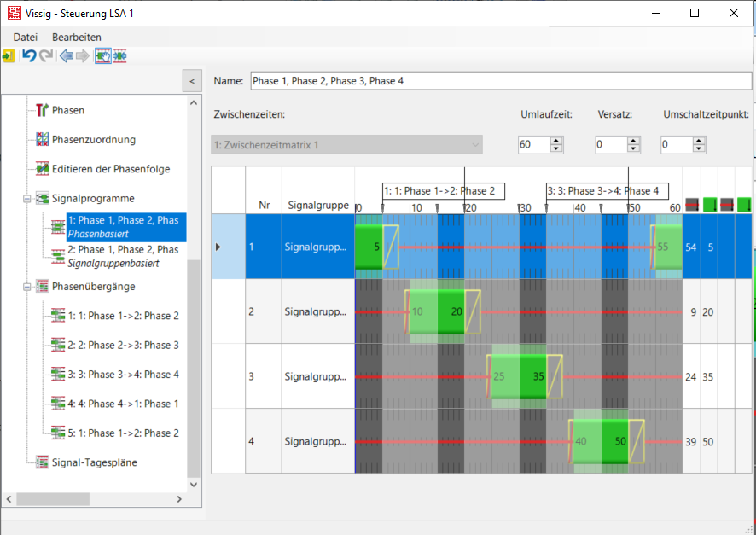Click the tree's scroll-up arrow
The image size is (756, 535).
click(x=194, y=102)
